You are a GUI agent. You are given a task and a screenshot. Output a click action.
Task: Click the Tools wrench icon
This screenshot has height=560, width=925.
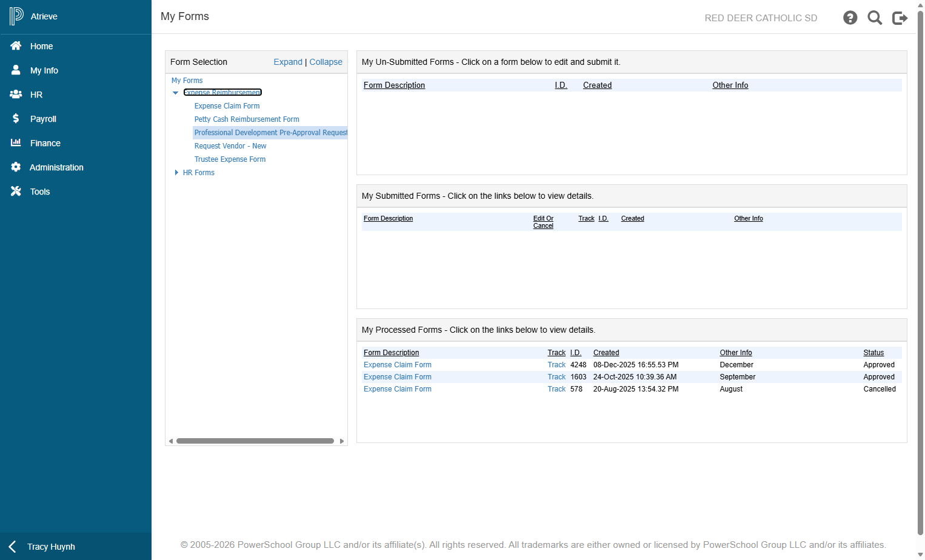(16, 192)
